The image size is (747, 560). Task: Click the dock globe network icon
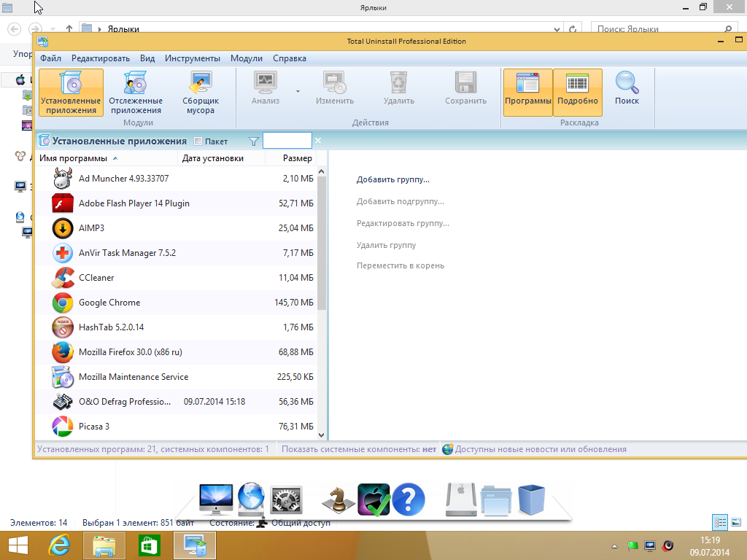[x=251, y=499]
